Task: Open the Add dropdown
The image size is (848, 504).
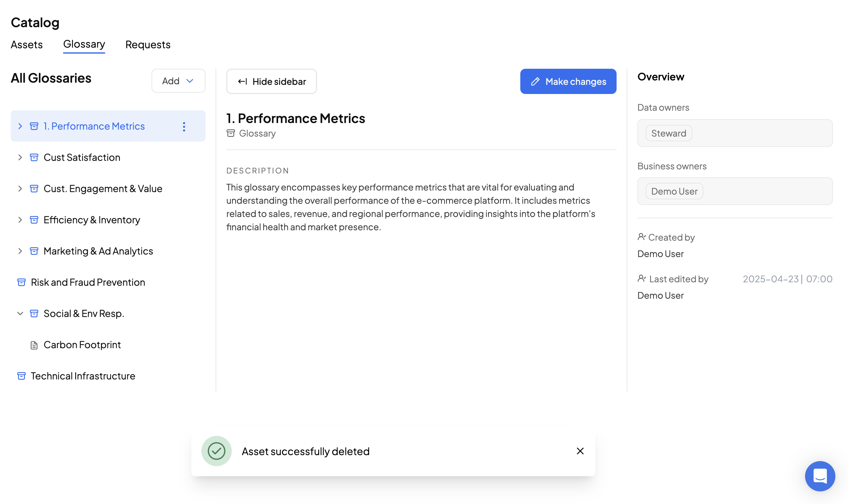Action: [x=178, y=81]
